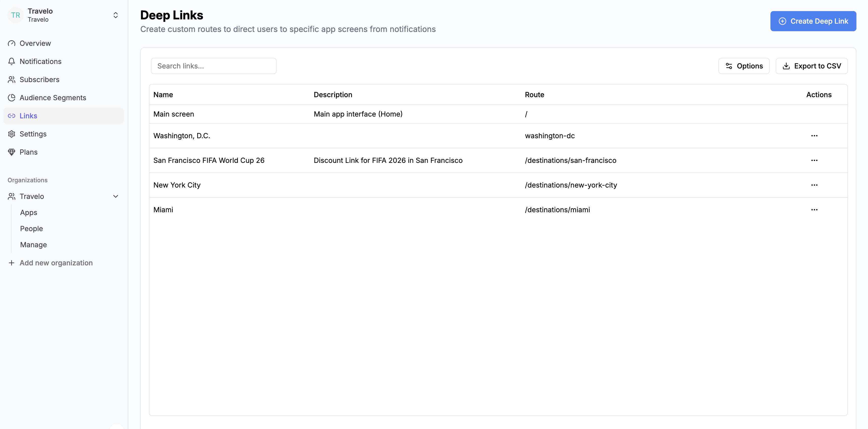
Task: Open People under Travelo organization
Action: [31, 229]
